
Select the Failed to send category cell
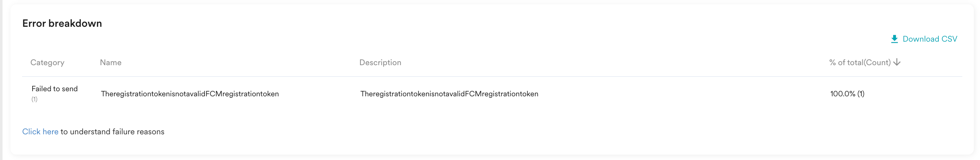click(54, 89)
